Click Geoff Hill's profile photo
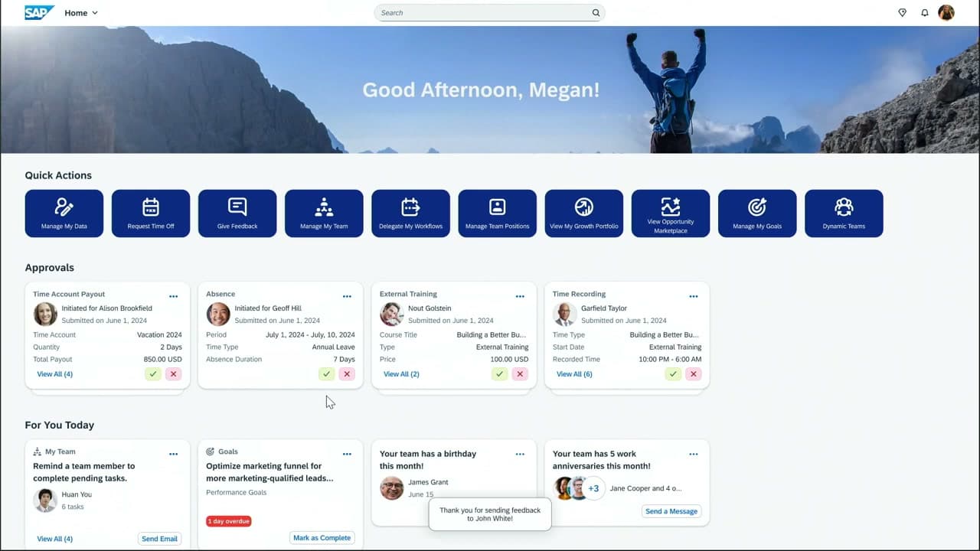 coord(218,315)
